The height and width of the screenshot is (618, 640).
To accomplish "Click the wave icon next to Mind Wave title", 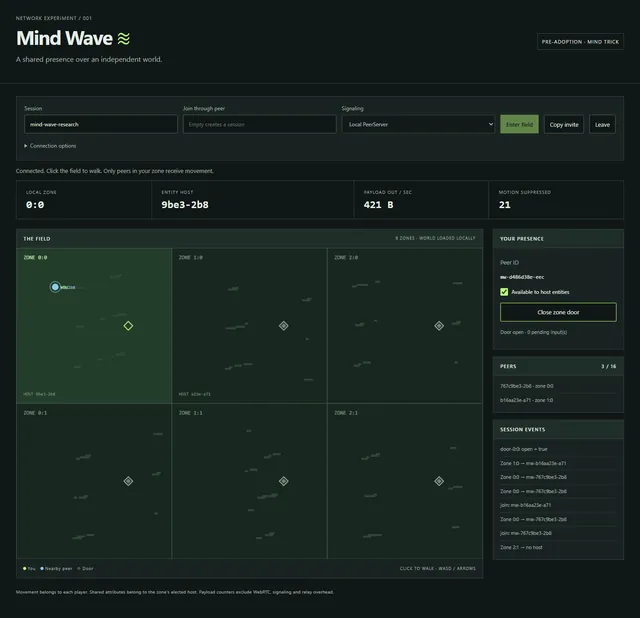I will (x=124, y=39).
